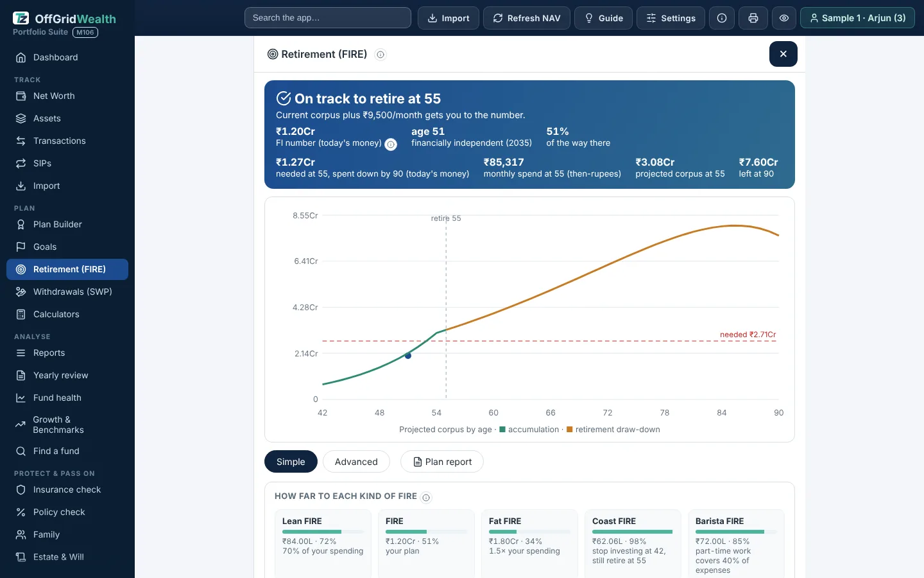
Task: Open the Plan report
Action: point(442,462)
